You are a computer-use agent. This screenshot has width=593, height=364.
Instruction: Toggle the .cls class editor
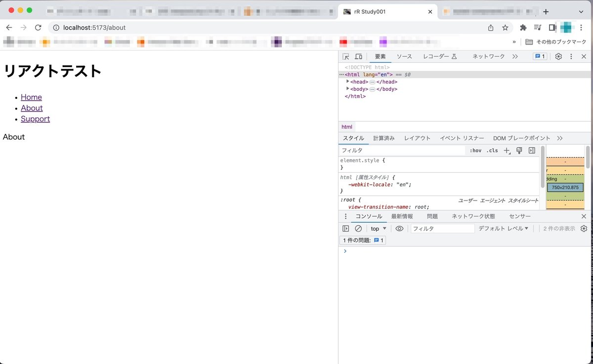492,150
